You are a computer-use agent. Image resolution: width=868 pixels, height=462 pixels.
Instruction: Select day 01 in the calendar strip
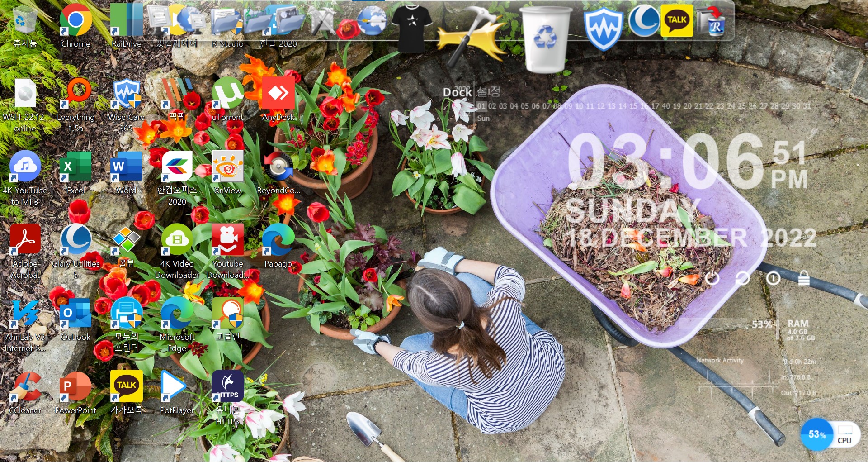point(481,106)
